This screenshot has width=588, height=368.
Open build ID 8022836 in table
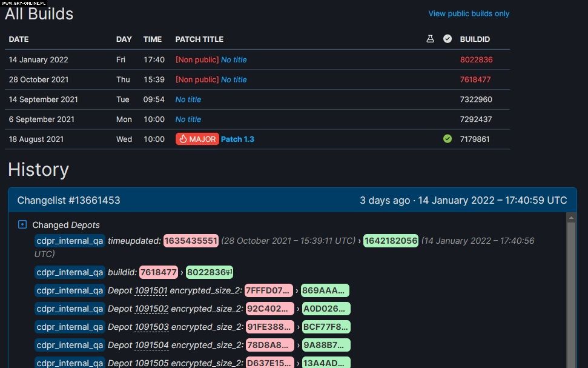[x=476, y=59]
